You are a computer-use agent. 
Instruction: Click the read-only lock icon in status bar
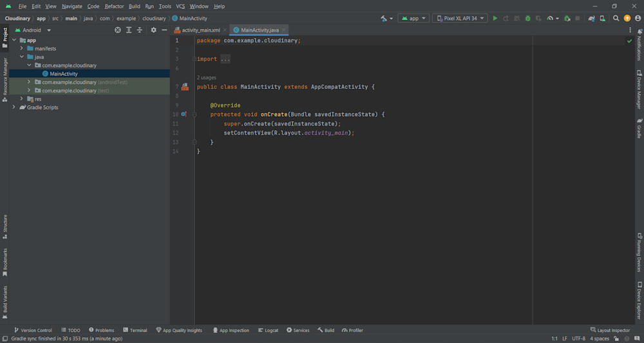pyautogui.click(x=616, y=338)
